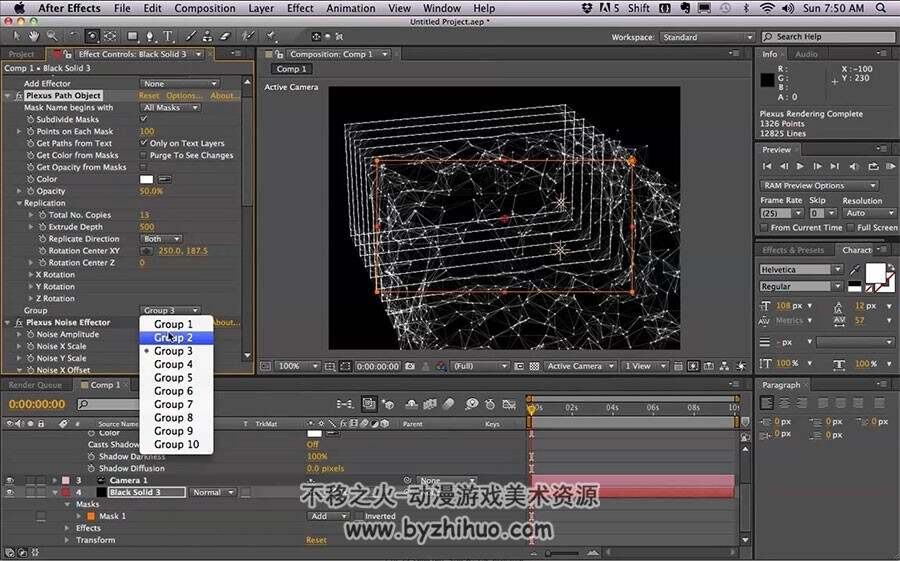Select the Zoom magnifier tool
This screenshot has height=561, width=900.
[52, 36]
